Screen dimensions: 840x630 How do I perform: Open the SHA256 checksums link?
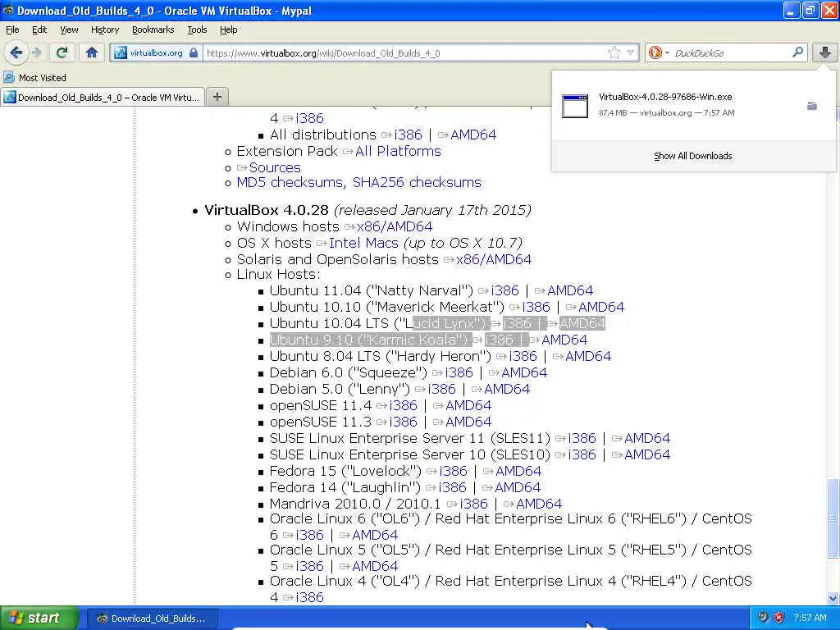tap(417, 182)
